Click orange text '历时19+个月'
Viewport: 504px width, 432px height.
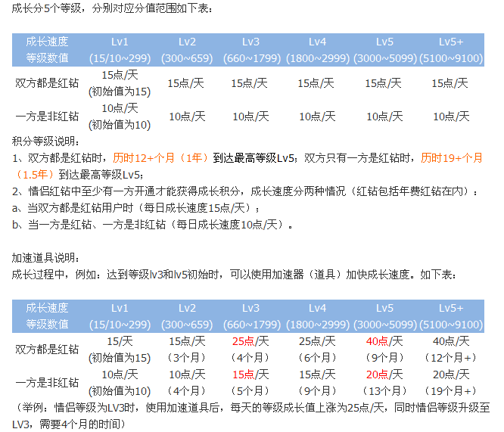point(451,158)
